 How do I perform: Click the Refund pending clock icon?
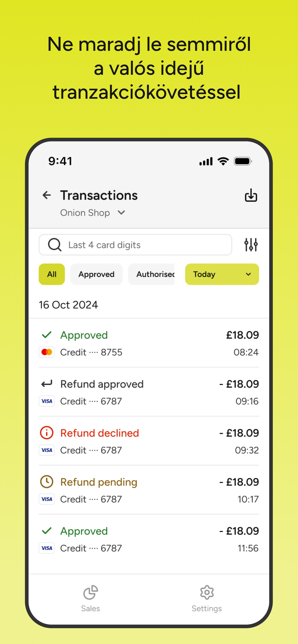coord(47,482)
